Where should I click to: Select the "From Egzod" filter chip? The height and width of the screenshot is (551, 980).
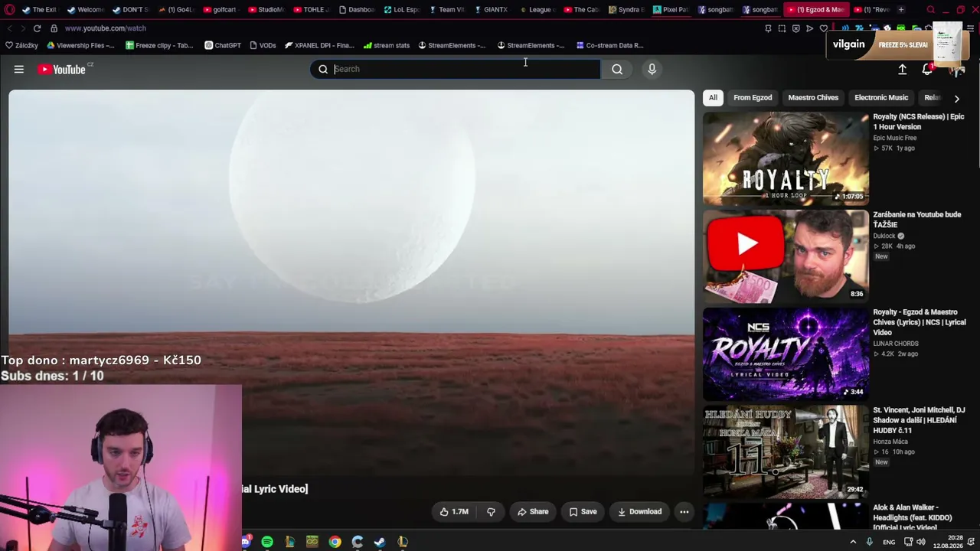(753, 98)
